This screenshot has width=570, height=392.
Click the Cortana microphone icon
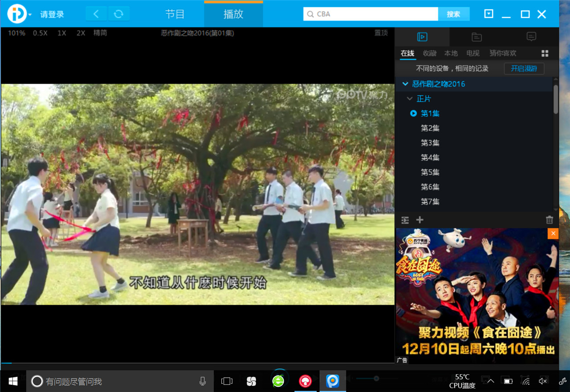point(203,381)
